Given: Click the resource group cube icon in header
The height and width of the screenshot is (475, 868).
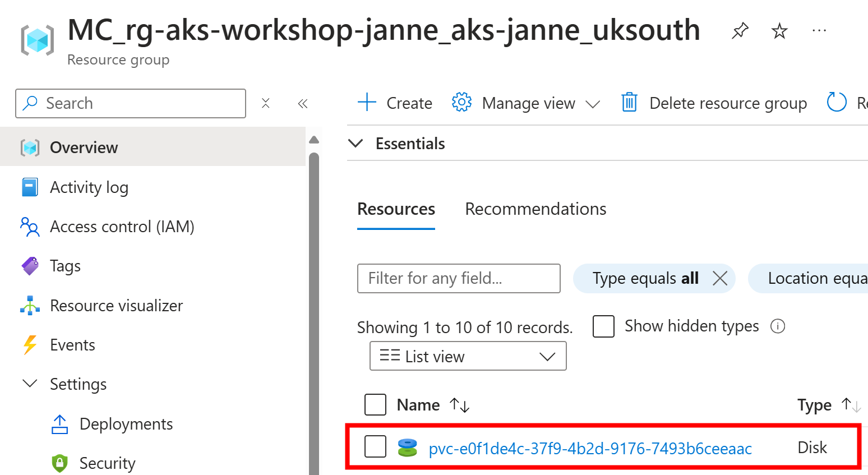Looking at the screenshot, I should [x=38, y=40].
